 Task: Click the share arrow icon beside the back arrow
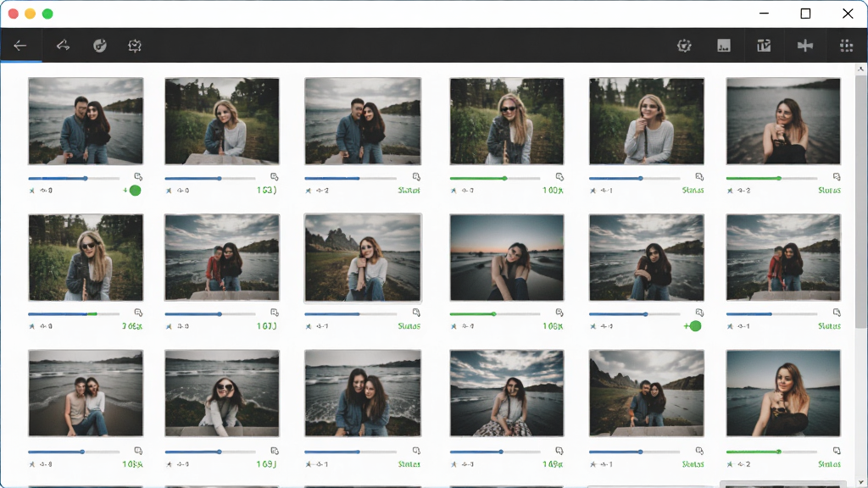[x=63, y=46]
